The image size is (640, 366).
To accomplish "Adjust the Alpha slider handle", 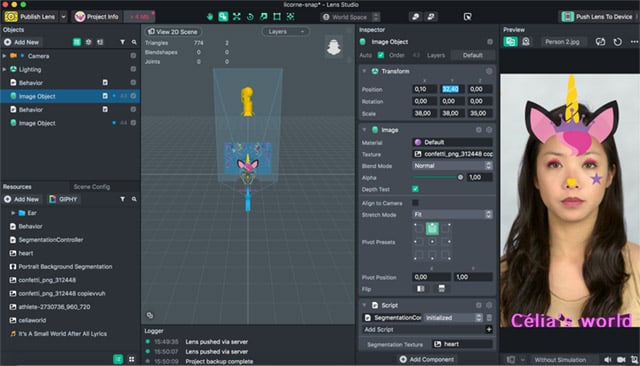I will 460,177.
